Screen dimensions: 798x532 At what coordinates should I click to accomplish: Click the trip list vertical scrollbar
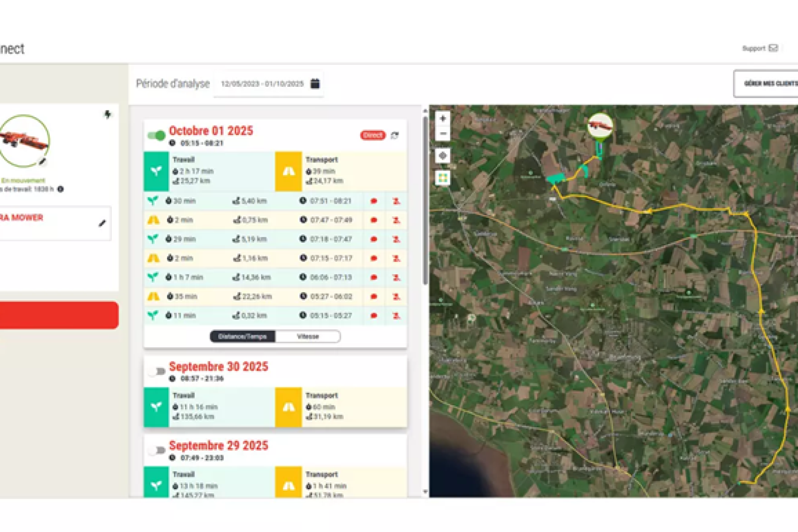tap(425, 199)
